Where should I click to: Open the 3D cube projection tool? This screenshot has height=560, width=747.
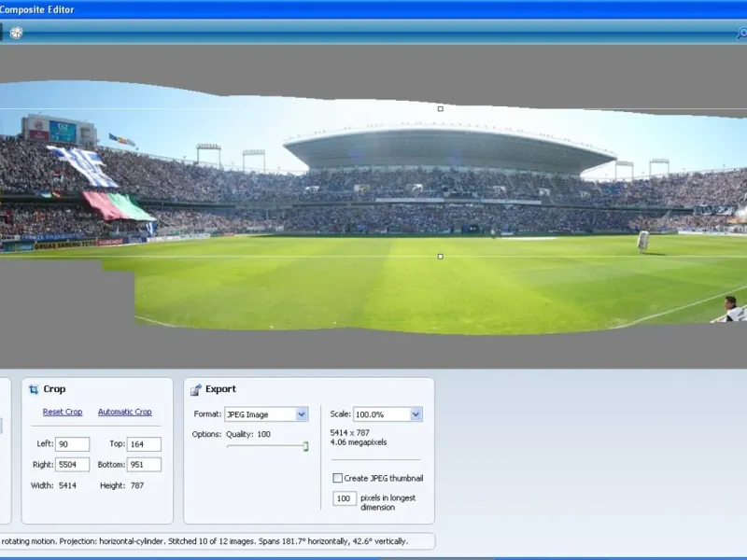(16, 33)
